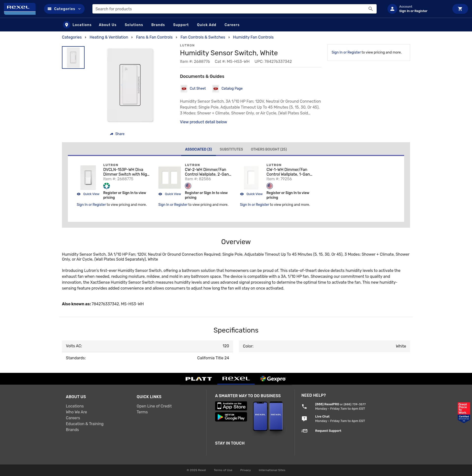This screenshot has width=472, height=476.
Task: Open the Request Support link
Action: 328,431
